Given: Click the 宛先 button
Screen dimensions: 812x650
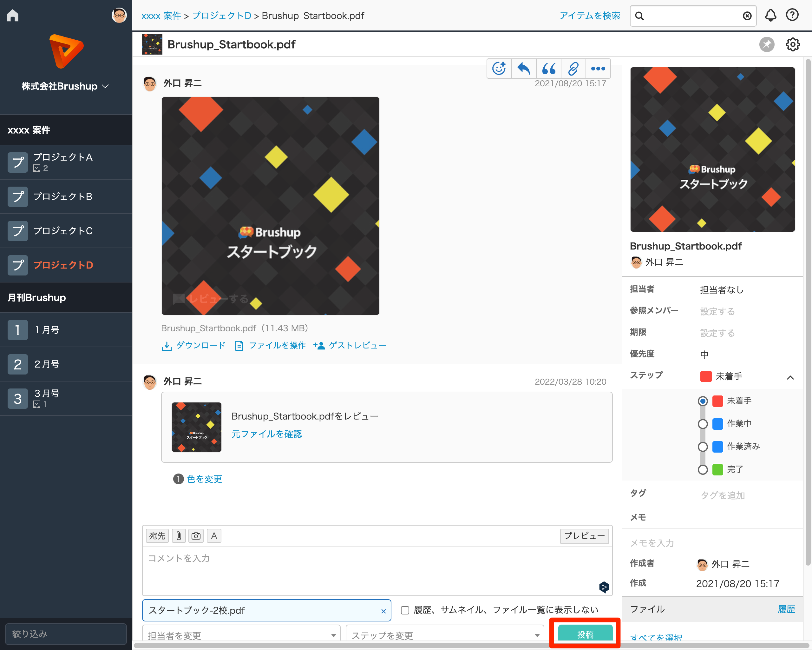Looking at the screenshot, I should (x=157, y=535).
